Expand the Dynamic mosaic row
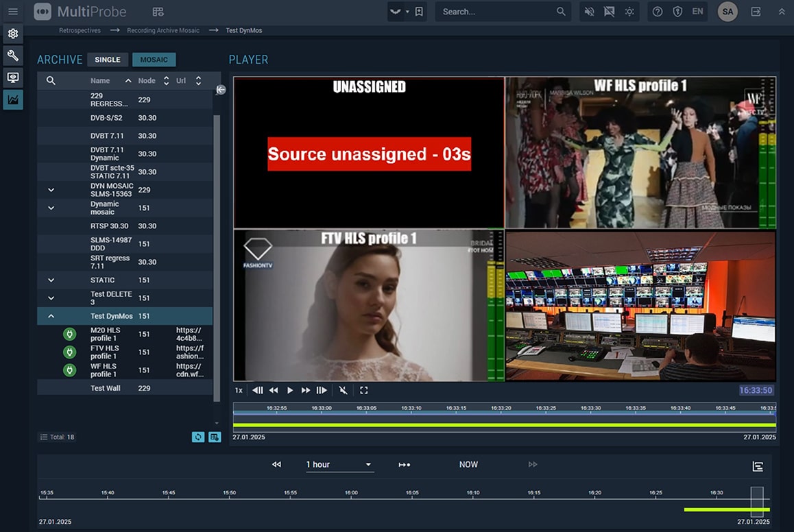The height and width of the screenshot is (532, 794). click(51, 208)
